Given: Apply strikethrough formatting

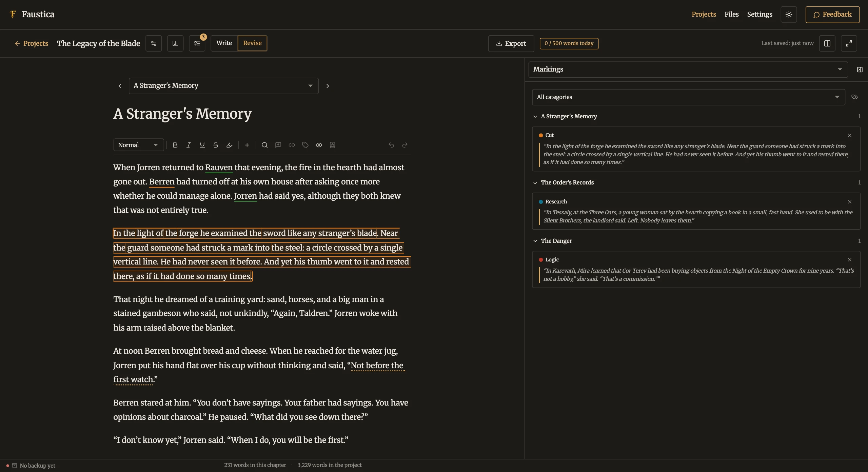Looking at the screenshot, I should pos(216,145).
